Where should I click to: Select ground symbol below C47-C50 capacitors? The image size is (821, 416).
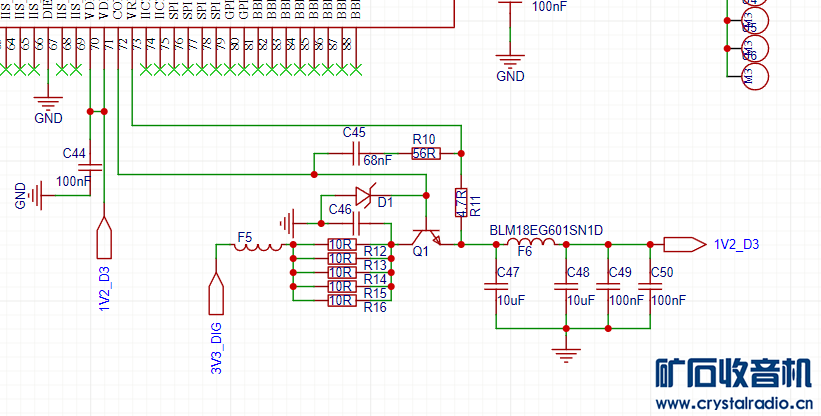[x=566, y=355]
